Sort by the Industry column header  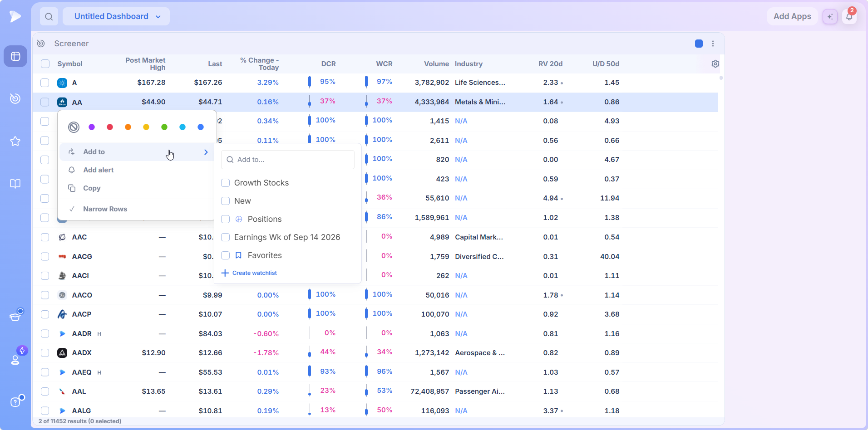[469, 64]
